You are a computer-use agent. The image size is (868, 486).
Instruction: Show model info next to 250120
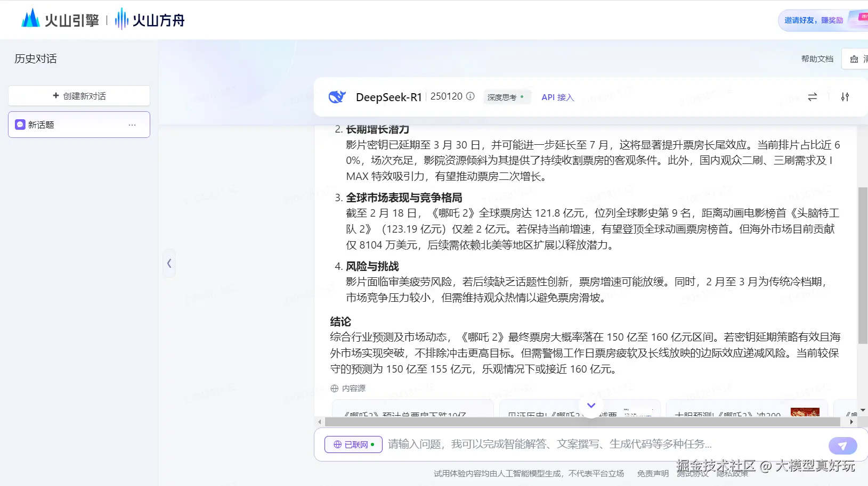470,96
